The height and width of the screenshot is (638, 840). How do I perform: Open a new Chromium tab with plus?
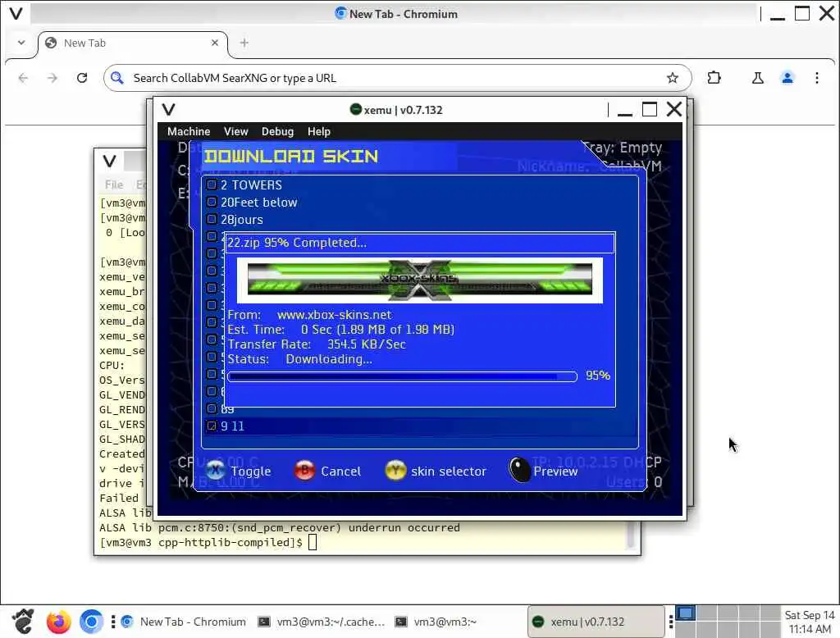coord(244,43)
